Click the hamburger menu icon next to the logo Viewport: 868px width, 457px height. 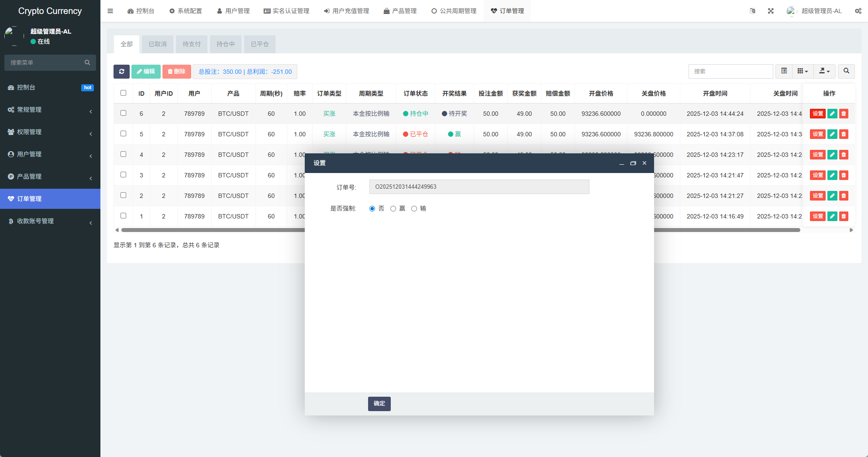click(x=110, y=10)
